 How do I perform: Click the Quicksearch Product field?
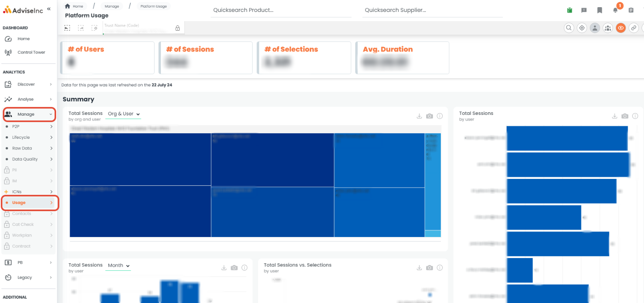(281, 10)
